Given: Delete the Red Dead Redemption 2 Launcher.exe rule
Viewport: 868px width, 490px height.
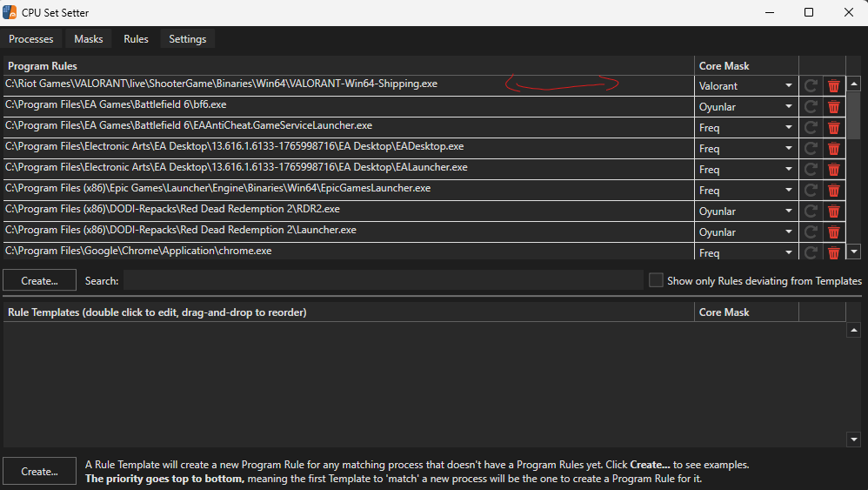Looking at the screenshot, I should point(834,232).
